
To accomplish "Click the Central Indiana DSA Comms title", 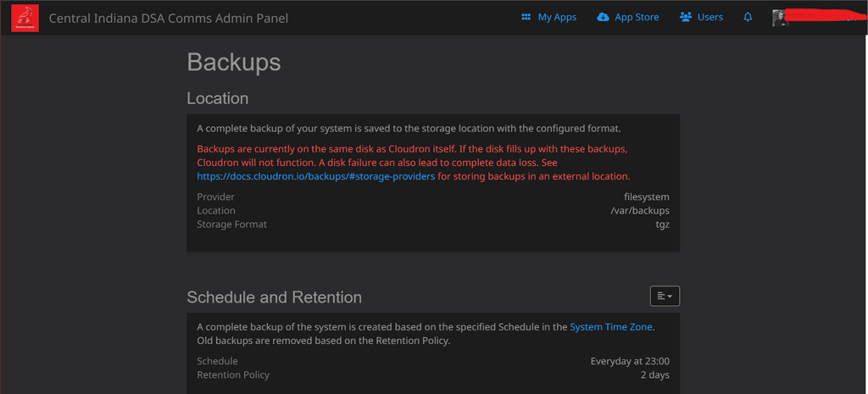I will pos(167,18).
